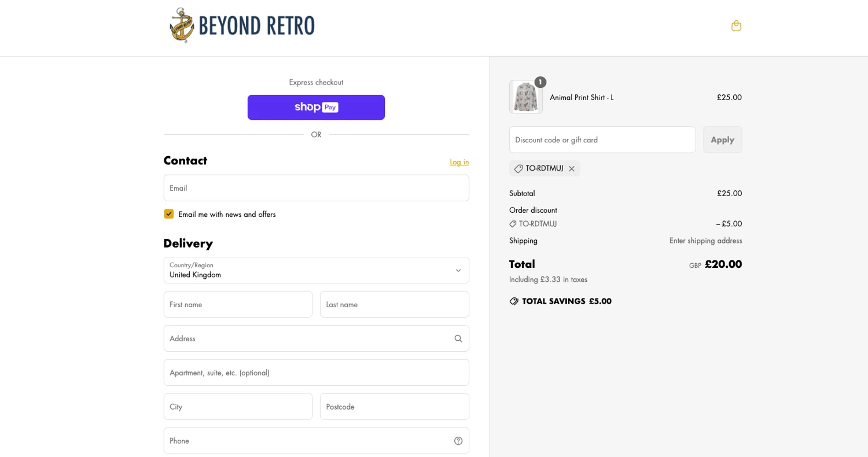The image size is (868, 457).
Task: Remove the TO-RDTMUJ discount code
Action: [572, 168]
